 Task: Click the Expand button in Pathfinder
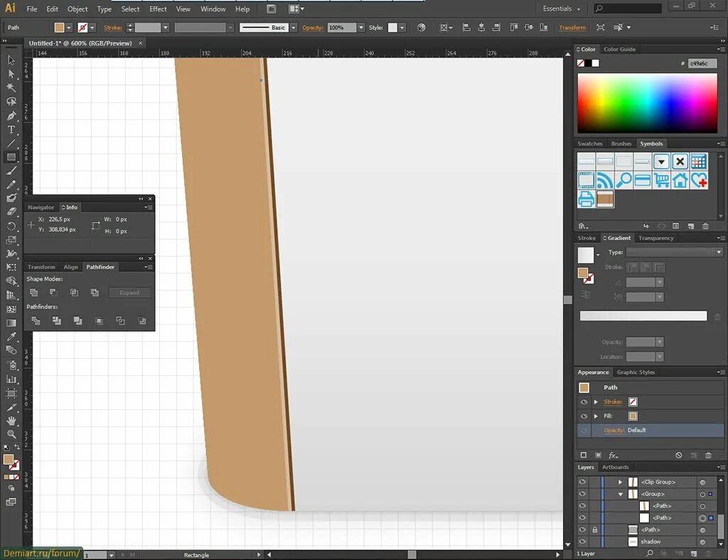pyautogui.click(x=129, y=292)
